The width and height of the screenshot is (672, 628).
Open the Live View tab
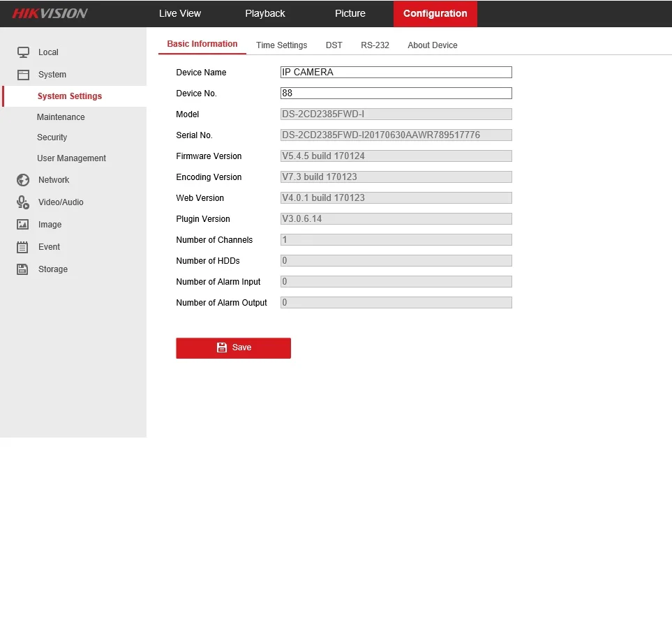(x=179, y=13)
